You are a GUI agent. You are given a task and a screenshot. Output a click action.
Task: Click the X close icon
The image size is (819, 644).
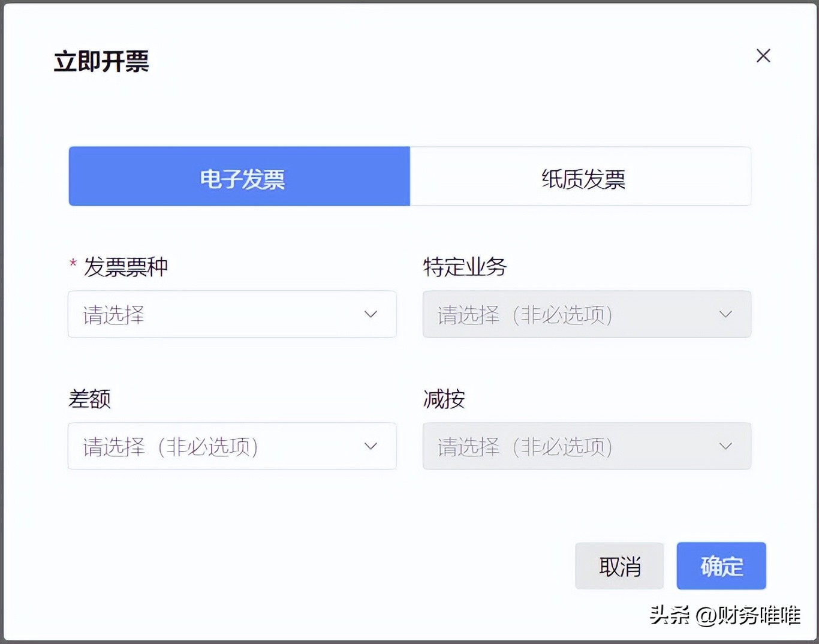(x=763, y=56)
